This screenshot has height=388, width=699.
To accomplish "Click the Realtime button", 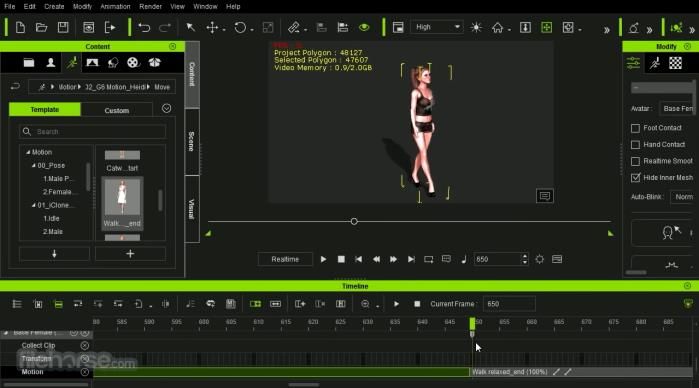I will (x=285, y=259).
